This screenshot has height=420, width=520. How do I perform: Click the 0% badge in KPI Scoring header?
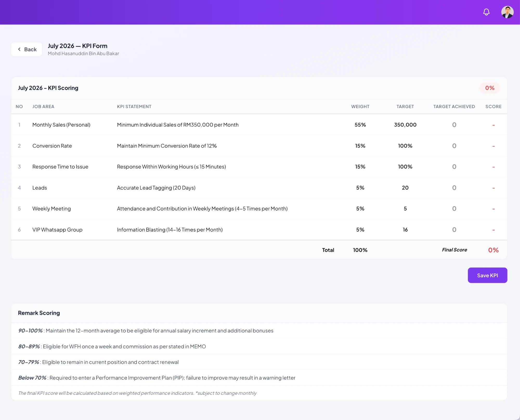tap(490, 88)
